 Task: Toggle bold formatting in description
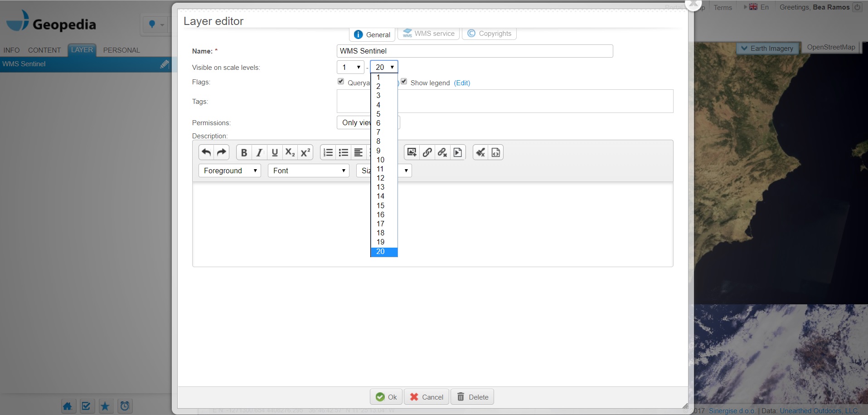[x=244, y=152]
